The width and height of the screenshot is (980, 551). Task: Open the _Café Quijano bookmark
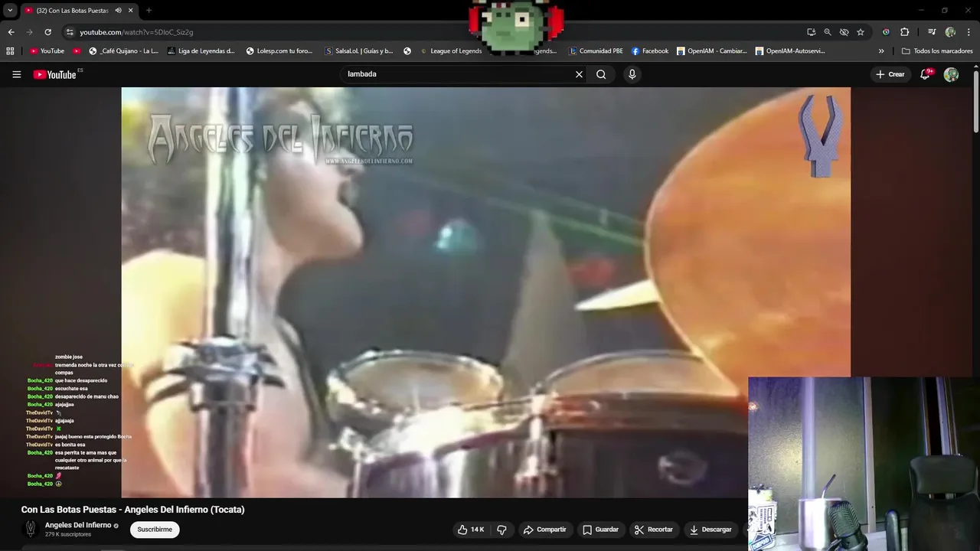124,51
